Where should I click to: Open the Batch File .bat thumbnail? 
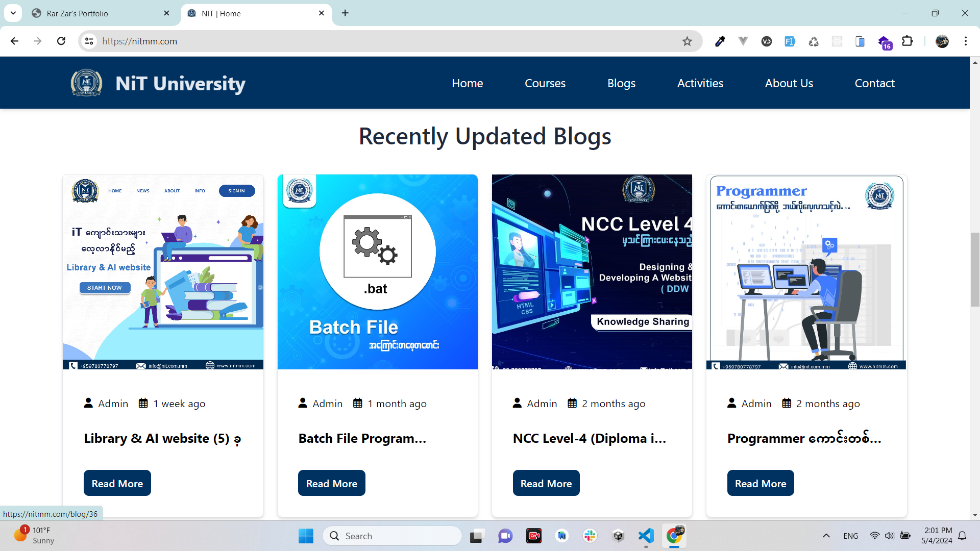[378, 272]
